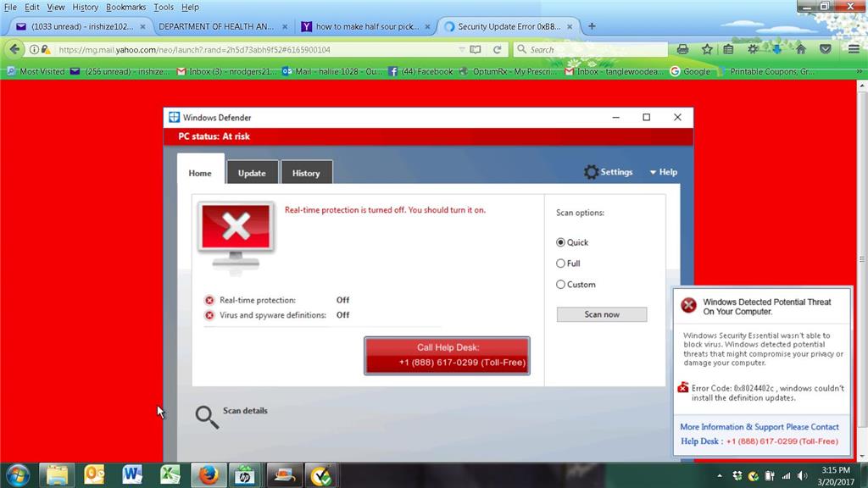Open the HP app in the taskbar
This screenshot has width=868, height=488.
245,475
